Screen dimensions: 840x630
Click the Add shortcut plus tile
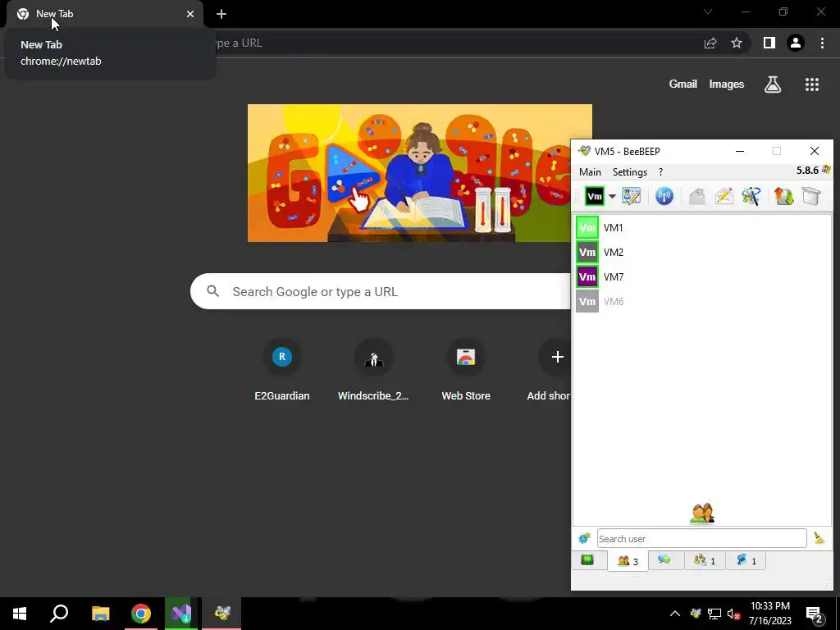[557, 358]
